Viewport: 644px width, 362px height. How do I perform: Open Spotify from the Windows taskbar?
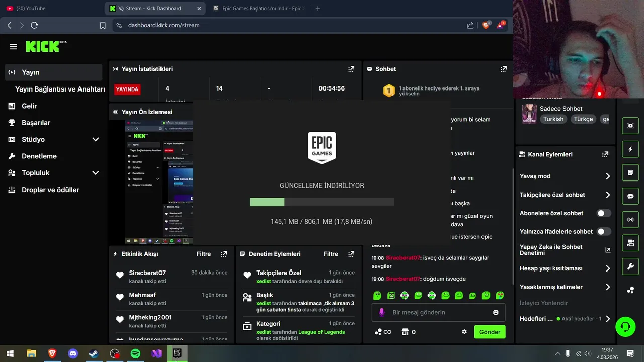pos(135,354)
